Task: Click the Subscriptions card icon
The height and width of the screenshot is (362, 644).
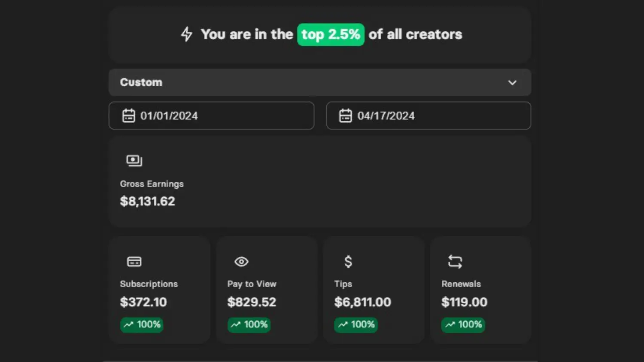Action: [134, 261]
